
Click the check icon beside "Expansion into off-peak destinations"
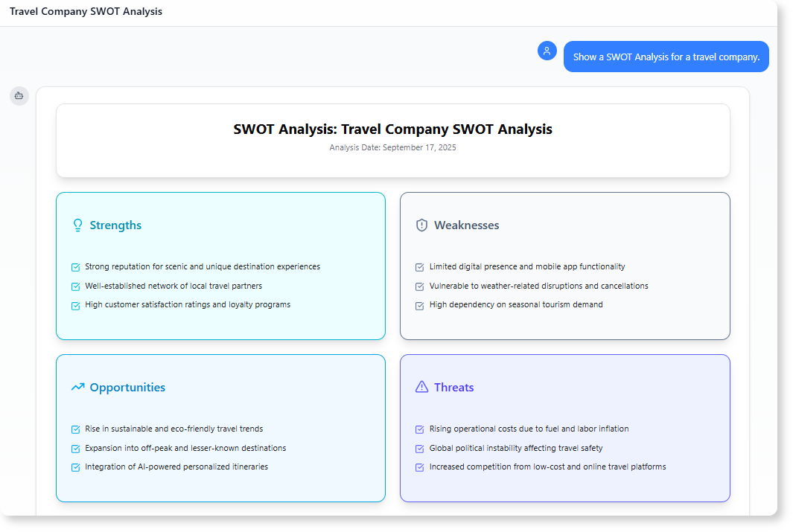[x=75, y=449]
